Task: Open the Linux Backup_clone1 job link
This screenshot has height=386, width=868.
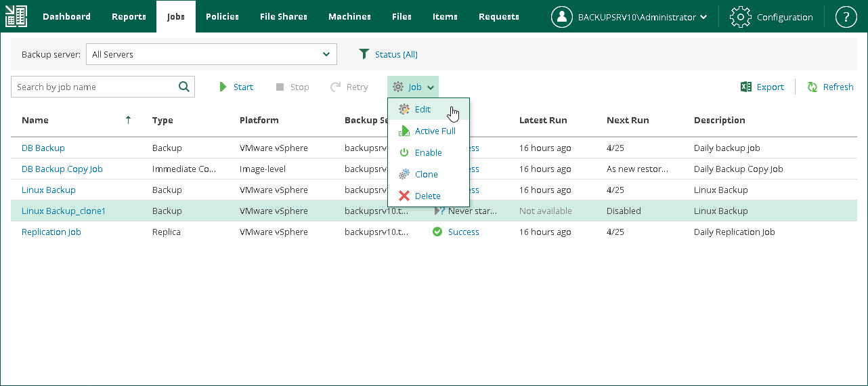Action: pos(64,211)
